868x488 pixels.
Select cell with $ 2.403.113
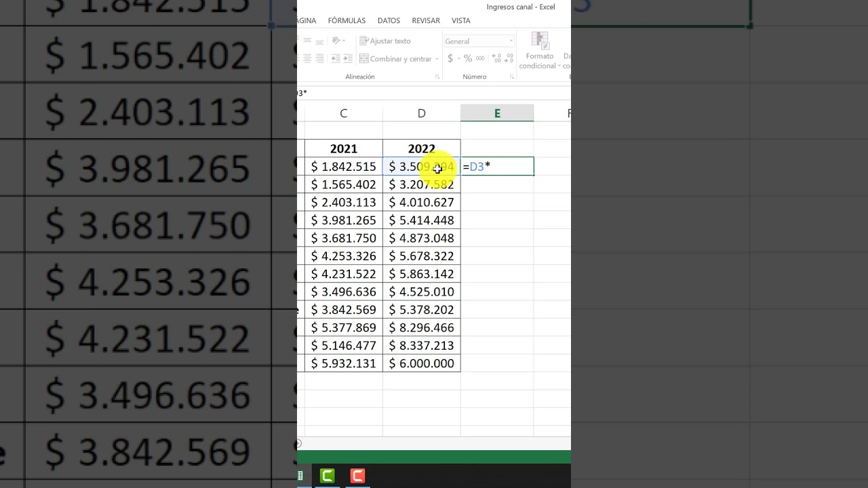(344, 202)
